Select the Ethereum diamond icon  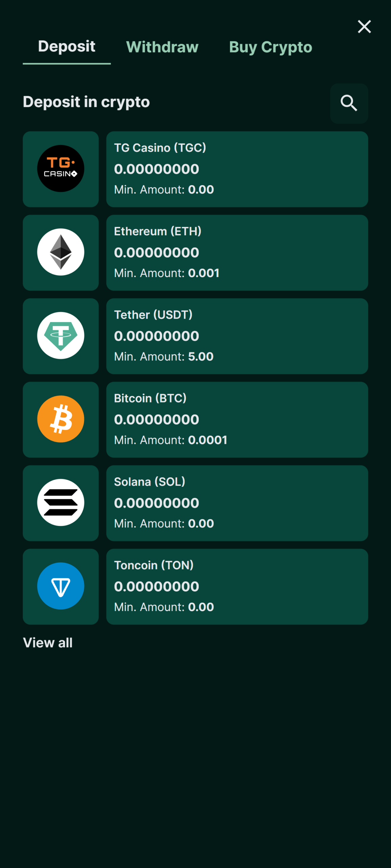point(61,252)
